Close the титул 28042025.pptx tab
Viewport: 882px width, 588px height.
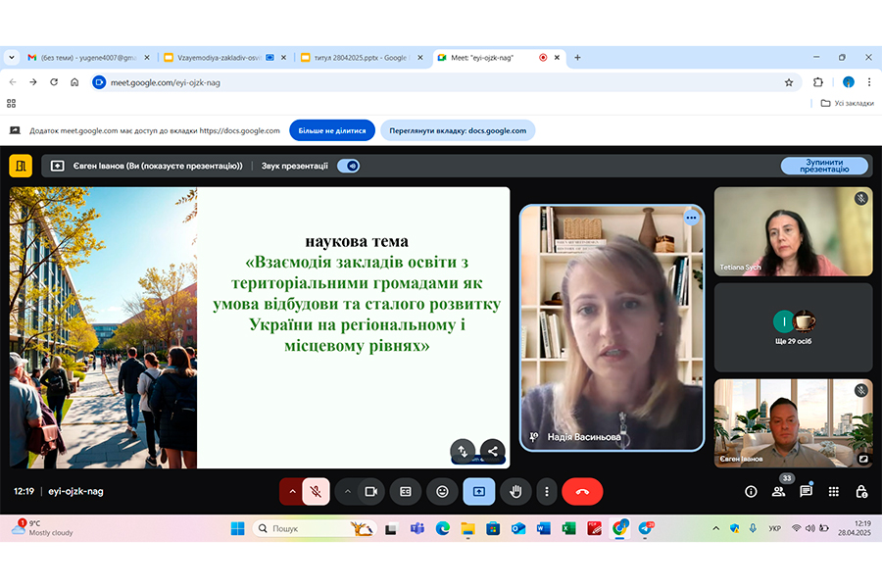click(419, 58)
